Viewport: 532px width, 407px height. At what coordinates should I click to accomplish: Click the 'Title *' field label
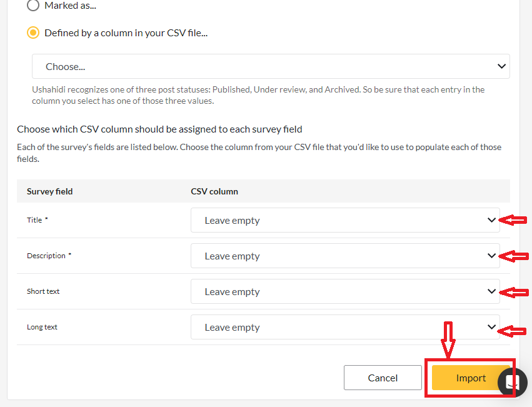point(37,220)
